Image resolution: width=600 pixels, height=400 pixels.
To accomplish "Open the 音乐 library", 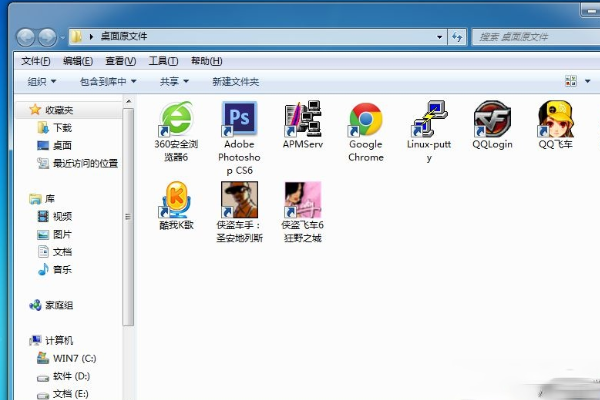I will point(54,269).
